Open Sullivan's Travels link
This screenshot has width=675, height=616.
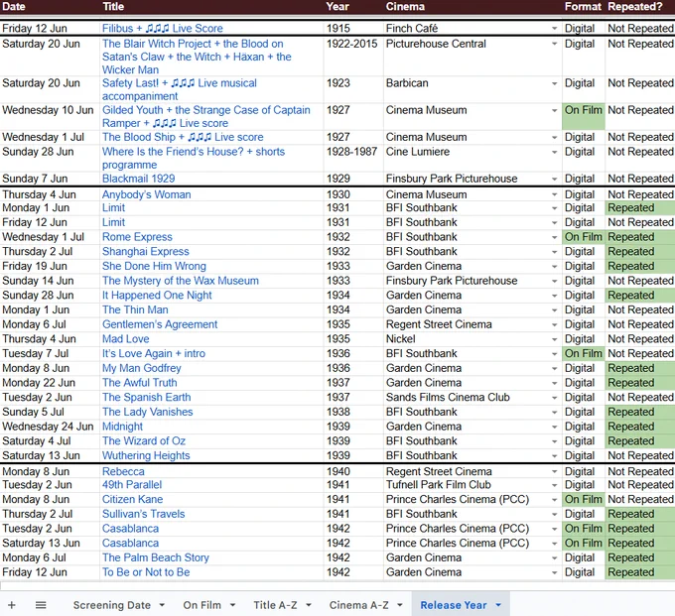coord(143,515)
